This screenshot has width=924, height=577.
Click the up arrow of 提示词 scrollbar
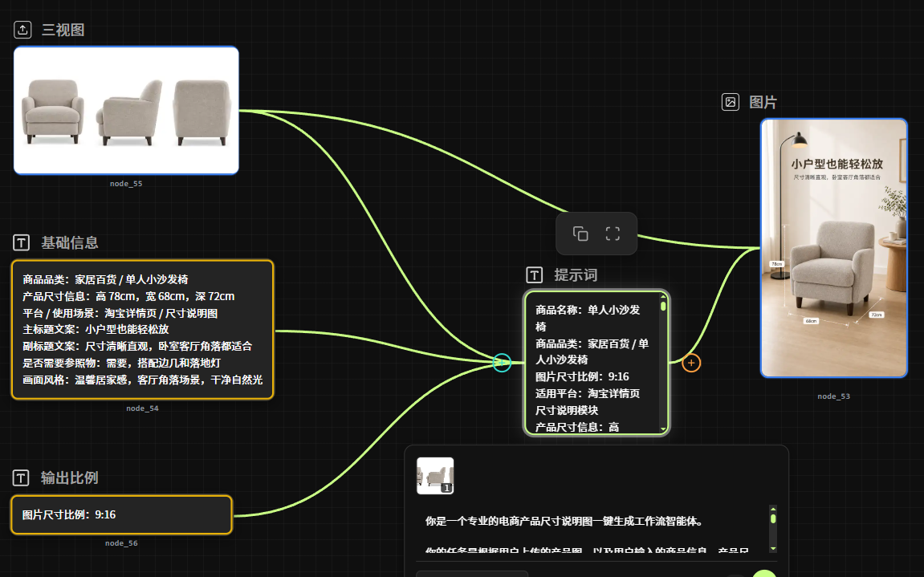[663, 296]
